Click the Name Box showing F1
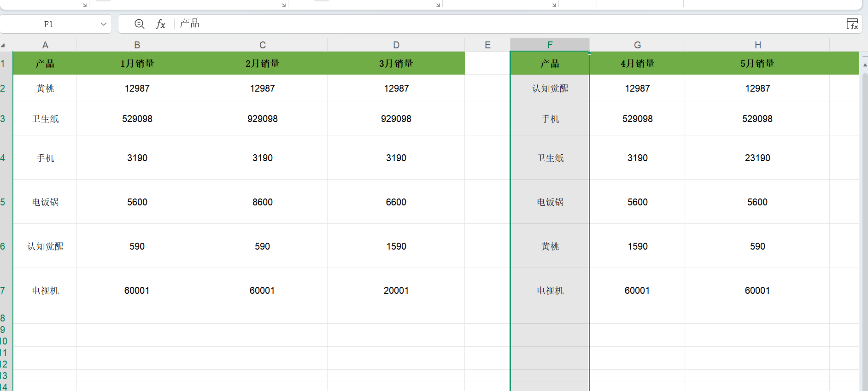 click(48, 24)
